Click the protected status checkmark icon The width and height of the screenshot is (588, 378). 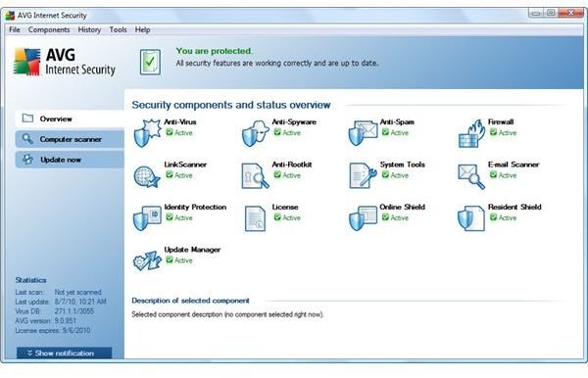click(150, 63)
